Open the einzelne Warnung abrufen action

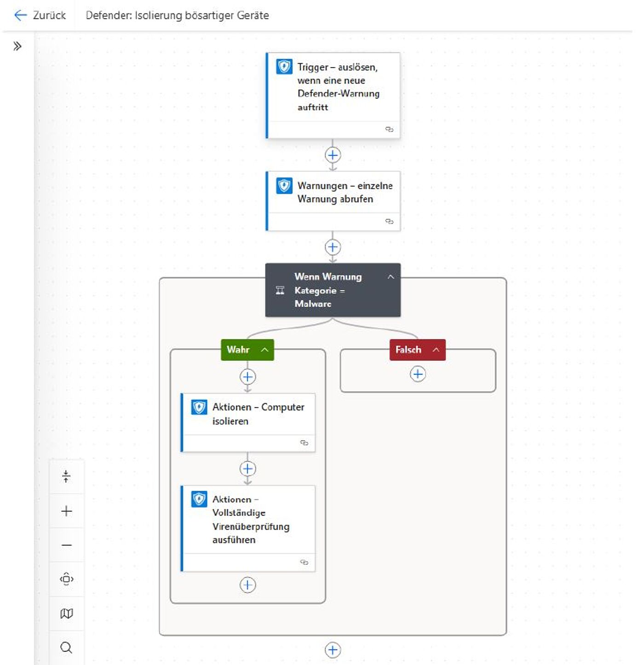(x=344, y=192)
